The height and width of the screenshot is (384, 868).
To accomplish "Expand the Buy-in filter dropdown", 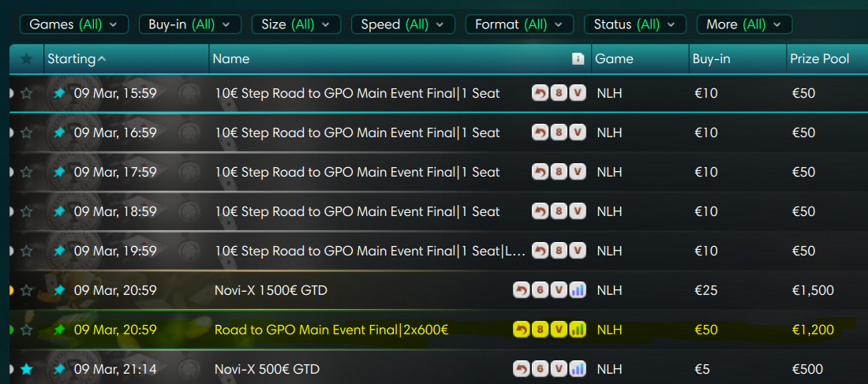I will [x=189, y=24].
